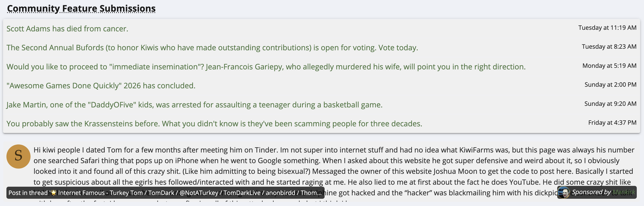
Task: Click the "Sponsored by" label text
Action: coord(591,192)
